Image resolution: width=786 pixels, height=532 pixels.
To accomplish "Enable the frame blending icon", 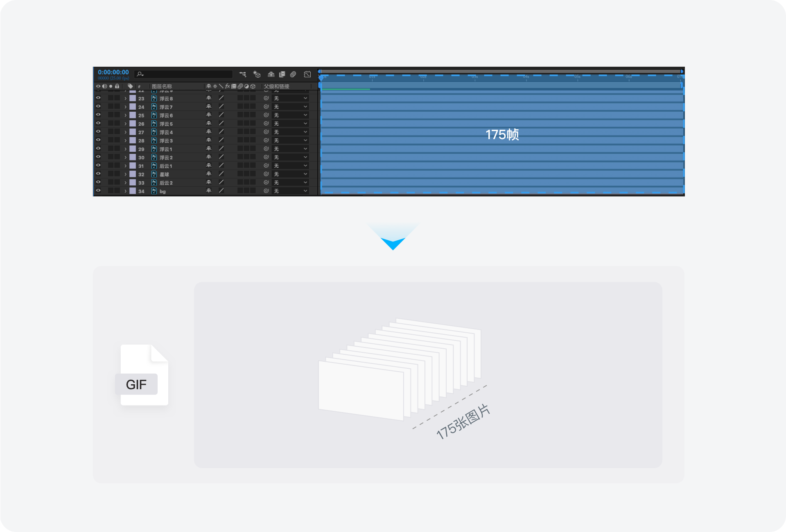I will [x=282, y=74].
